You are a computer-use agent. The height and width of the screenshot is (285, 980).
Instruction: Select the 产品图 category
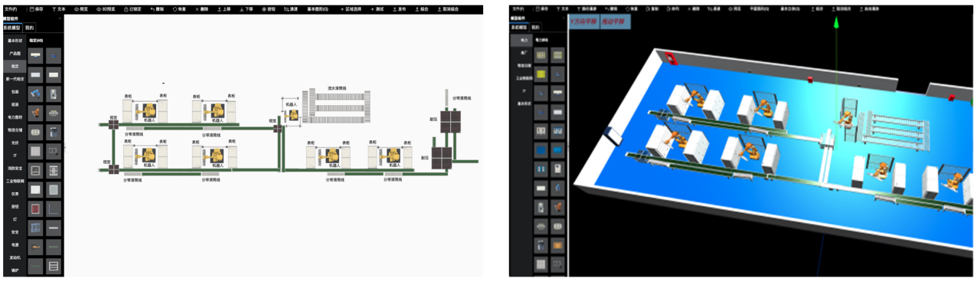tap(15, 54)
